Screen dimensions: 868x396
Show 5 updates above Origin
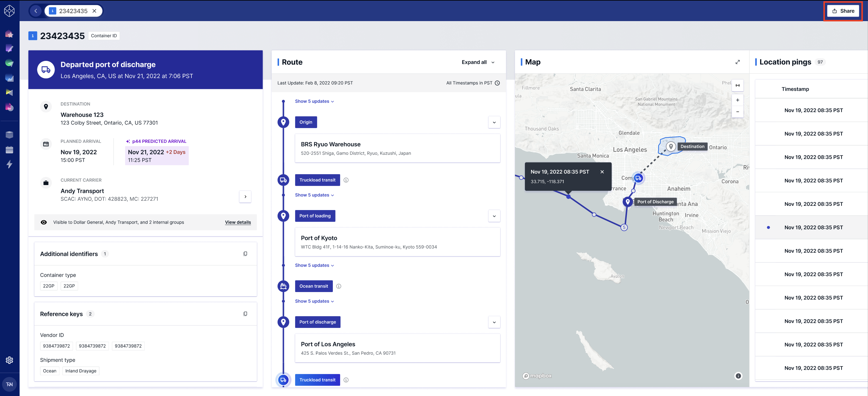[314, 101]
